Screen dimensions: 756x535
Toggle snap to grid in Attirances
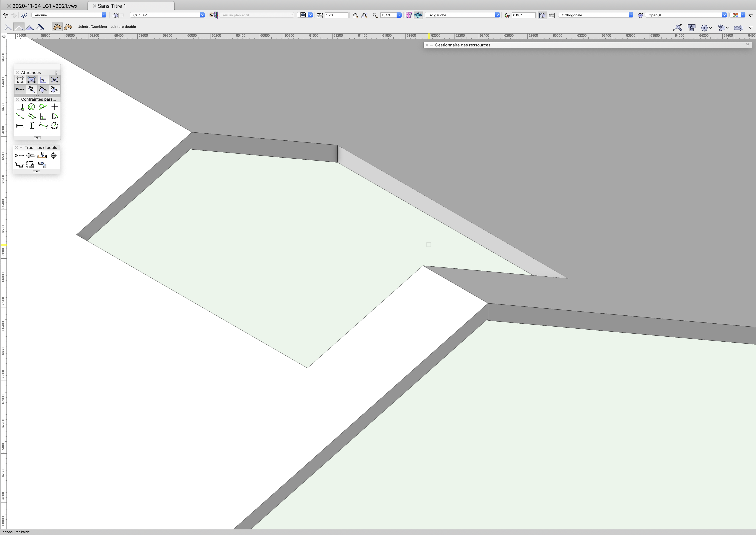(x=20, y=80)
